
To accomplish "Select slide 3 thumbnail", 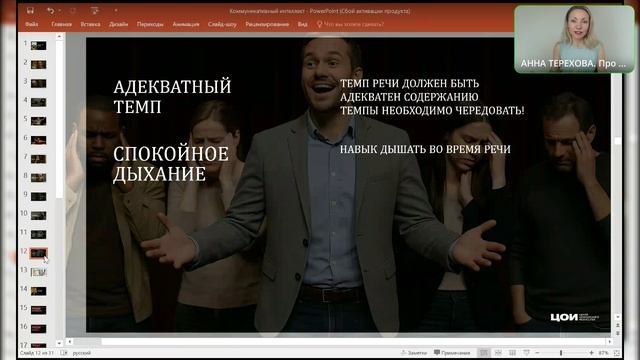I will click(x=38, y=83).
